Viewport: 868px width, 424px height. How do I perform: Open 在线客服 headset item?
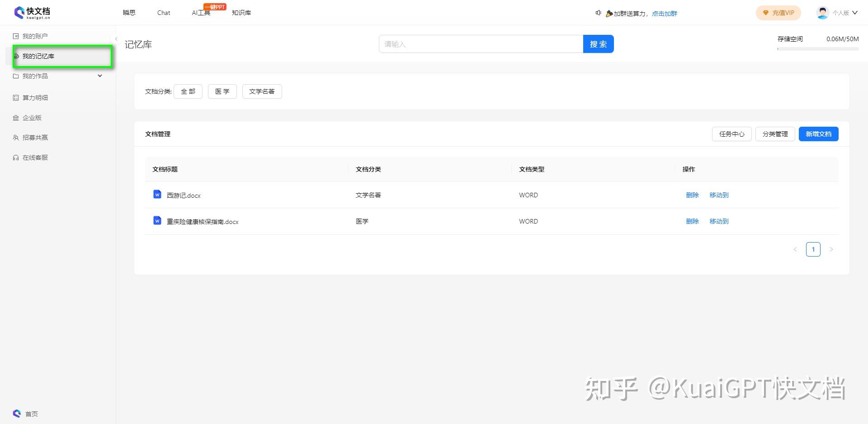[x=31, y=157]
